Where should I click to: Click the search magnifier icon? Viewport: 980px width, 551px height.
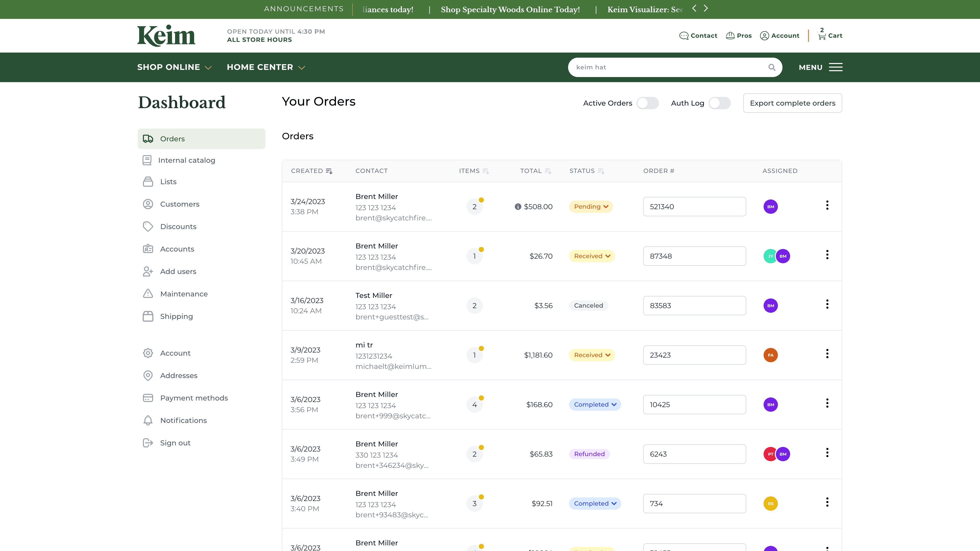click(x=771, y=67)
